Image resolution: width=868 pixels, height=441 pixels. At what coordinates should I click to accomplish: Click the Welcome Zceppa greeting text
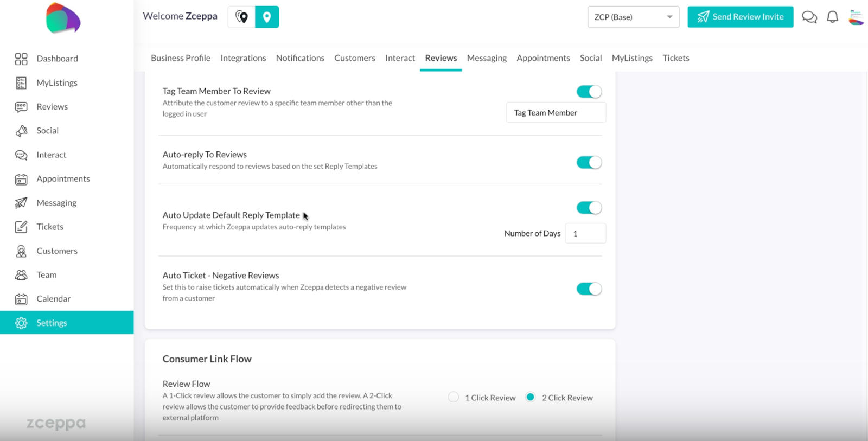(x=180, y=16)
